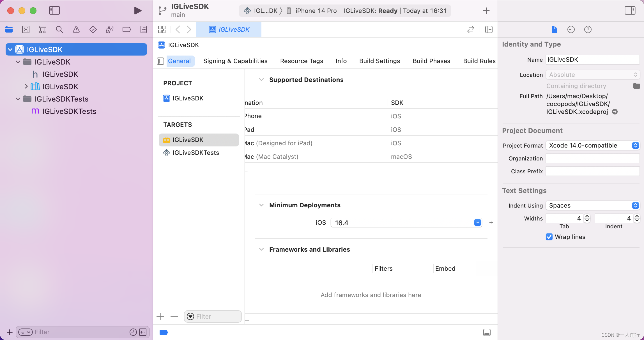Click the blue breakpoint tag icon

(x=164, y=332)
